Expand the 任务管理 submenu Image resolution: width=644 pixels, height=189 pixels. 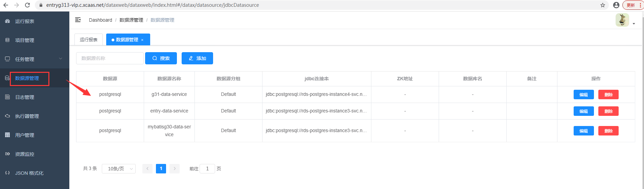[34, 59]
